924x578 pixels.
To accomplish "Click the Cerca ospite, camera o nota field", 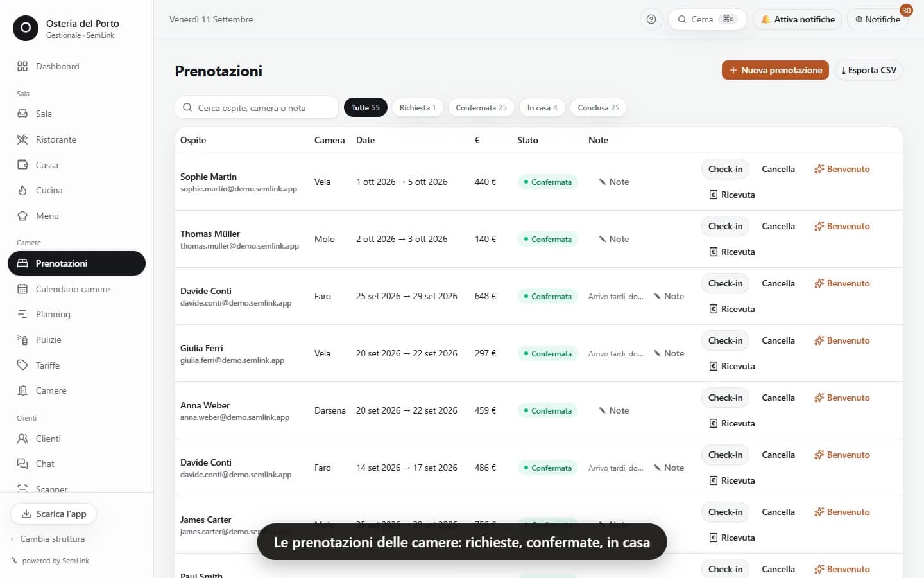I will click(257, 107).
